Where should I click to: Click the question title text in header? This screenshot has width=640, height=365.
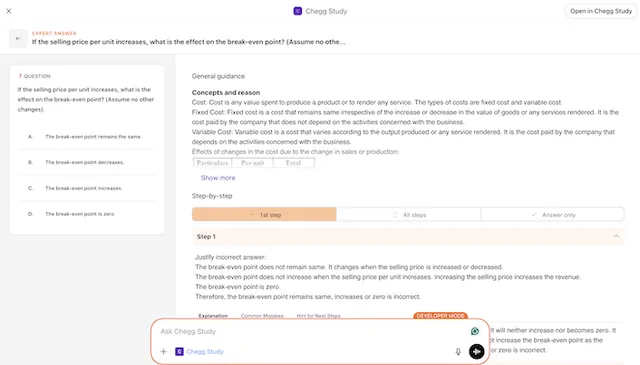(189, 42)
